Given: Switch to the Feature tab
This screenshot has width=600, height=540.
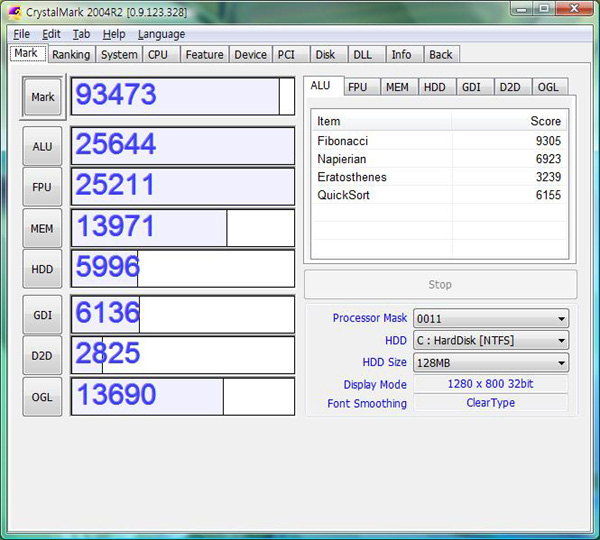Looking at the screenshot, I should click(x=204, y=55).
